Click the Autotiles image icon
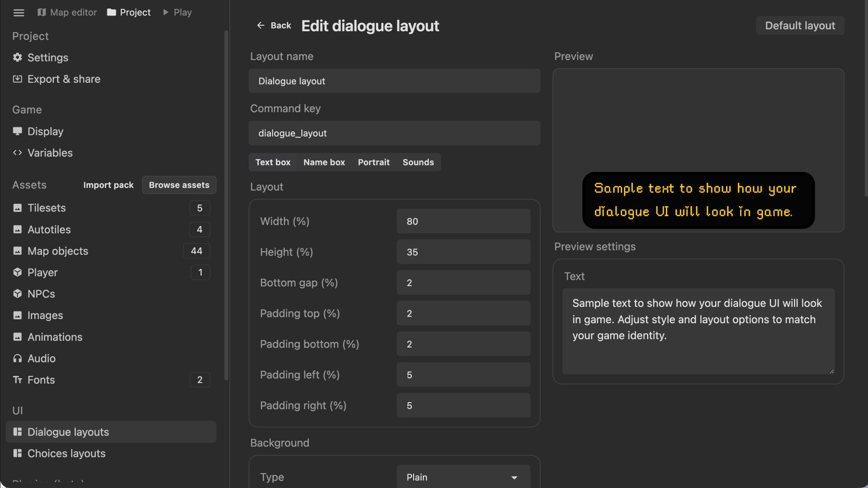Viewport: 868px width, 488px height. (x=17, y=230)
